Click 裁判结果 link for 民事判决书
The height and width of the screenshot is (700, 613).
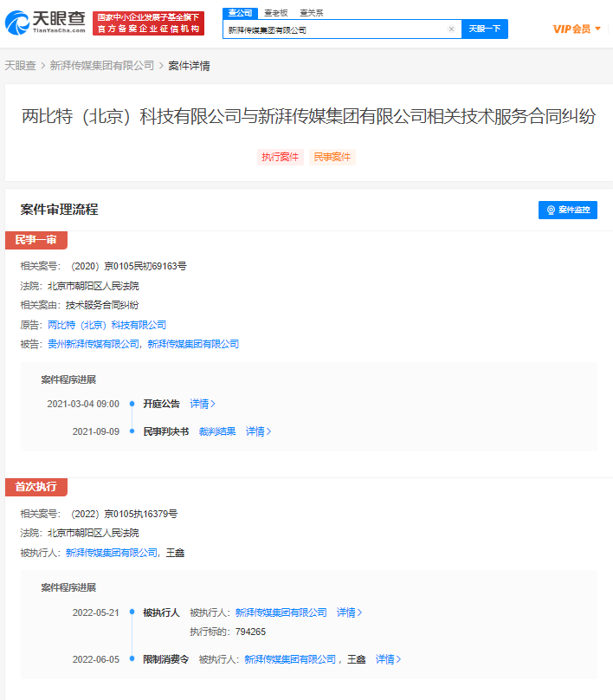[x=216, y=431]
